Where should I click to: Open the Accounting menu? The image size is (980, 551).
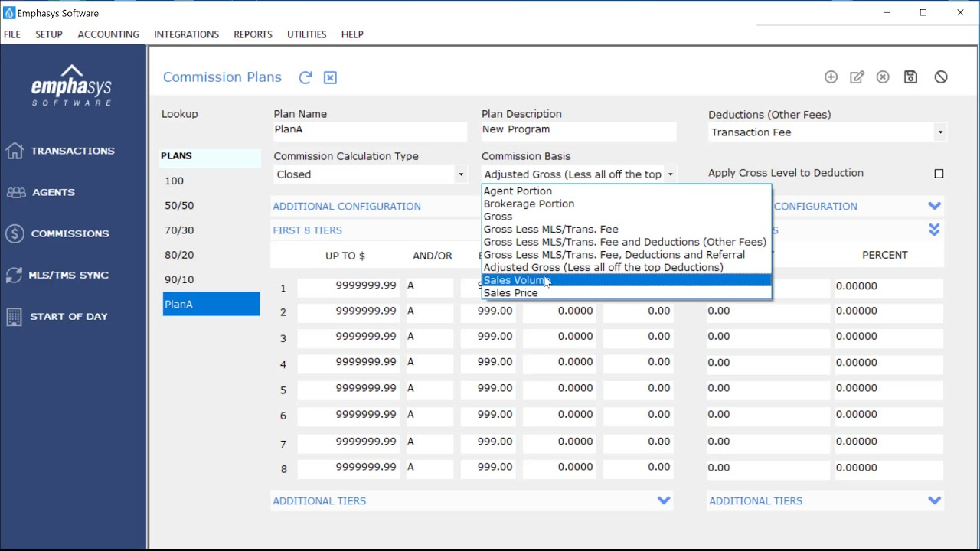[x=108, y=34]
